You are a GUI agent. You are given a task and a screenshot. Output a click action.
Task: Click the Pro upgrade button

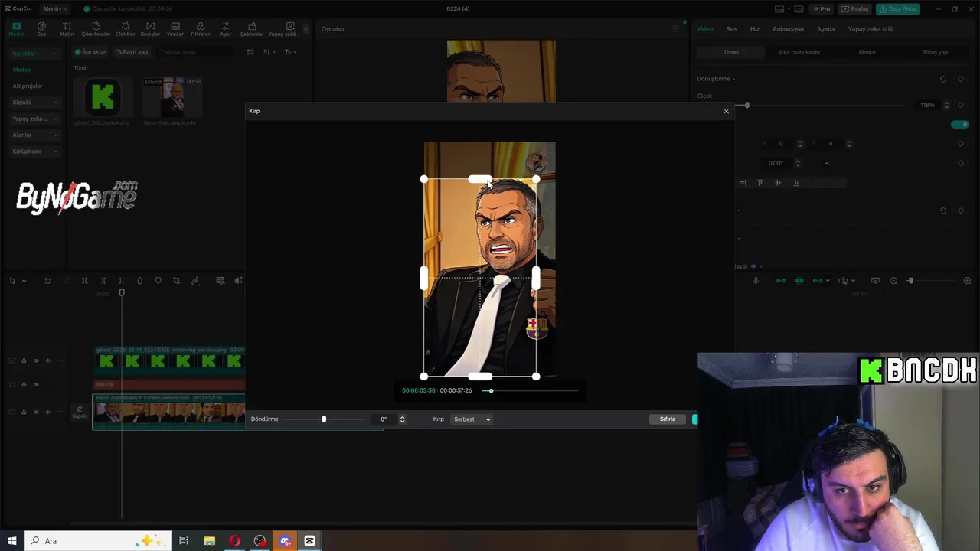pyautogui.click(x=822, y=9)
